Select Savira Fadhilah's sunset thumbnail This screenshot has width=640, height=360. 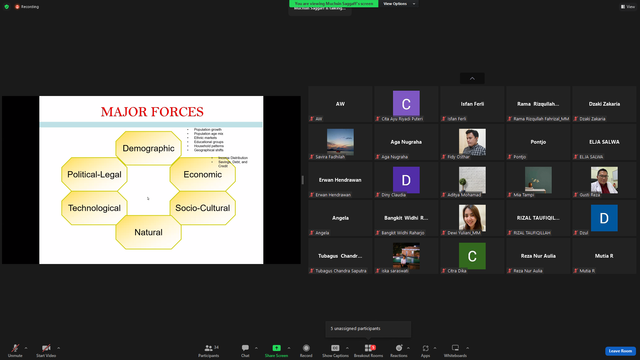pyautogui.click(x=340, y=142)
